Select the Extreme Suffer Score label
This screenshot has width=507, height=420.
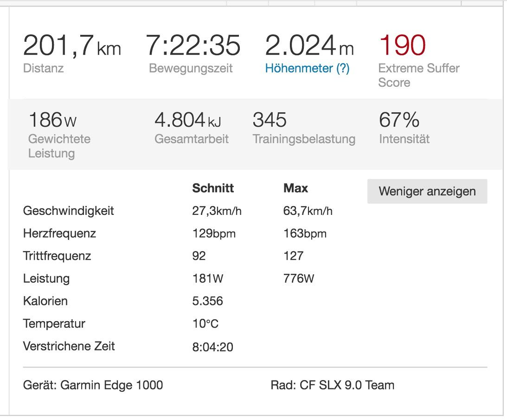[418, 75]
